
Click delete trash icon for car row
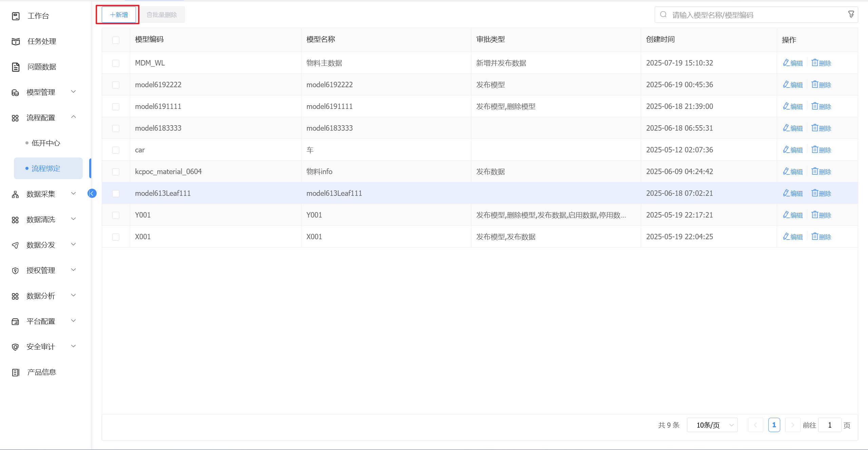815,150
